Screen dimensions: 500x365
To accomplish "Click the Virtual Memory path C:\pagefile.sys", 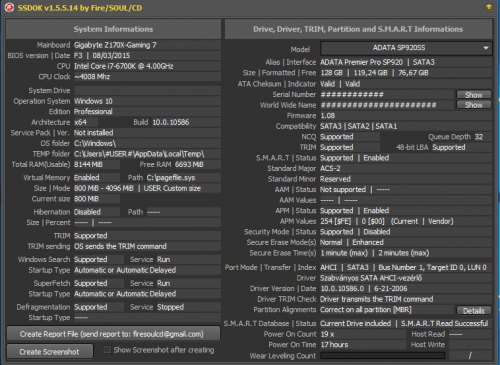I will pos(183,177).
